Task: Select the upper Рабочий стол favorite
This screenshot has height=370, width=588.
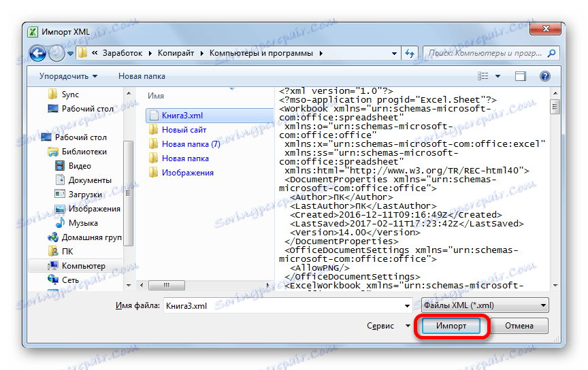Action: (87, 109)
